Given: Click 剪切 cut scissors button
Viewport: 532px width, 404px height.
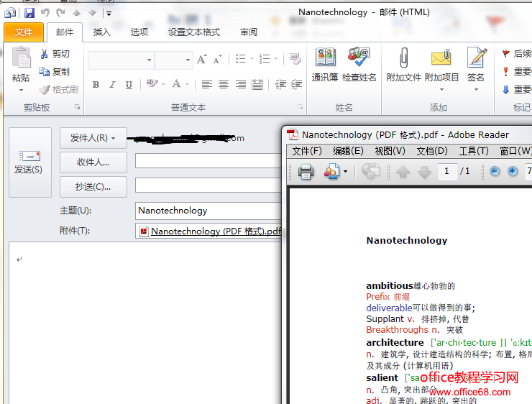Looking at the screenshot, I should tap(55, 54).
